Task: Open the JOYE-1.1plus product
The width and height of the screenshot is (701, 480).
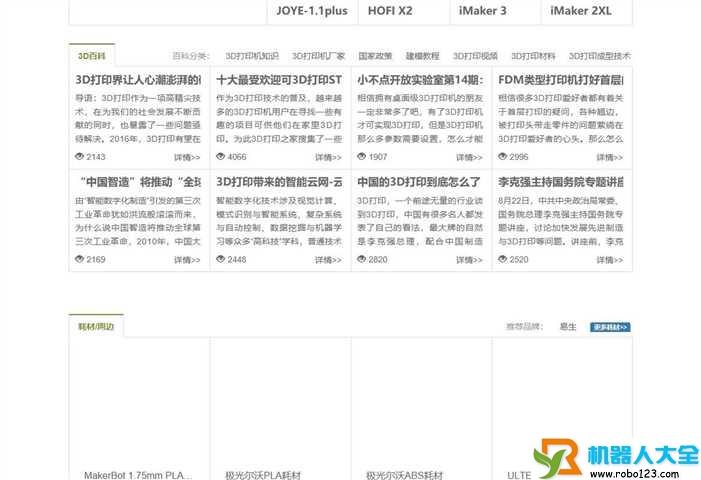Action: [312, 11]
